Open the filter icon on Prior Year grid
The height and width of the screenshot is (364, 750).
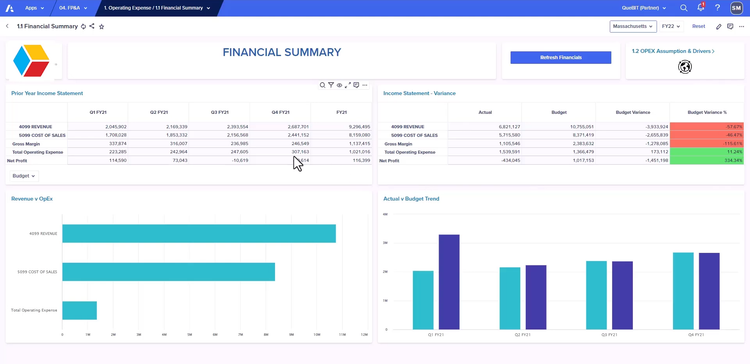click(x=331, y=85)
